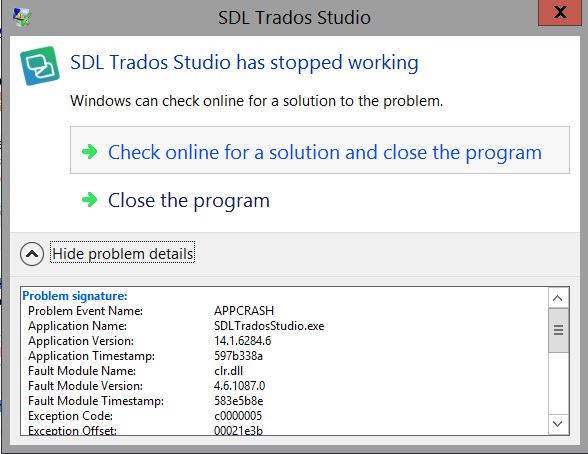The image size is (588, 454).
Task: Click the application timestamp 597b338a
Action: click(238, 356)
